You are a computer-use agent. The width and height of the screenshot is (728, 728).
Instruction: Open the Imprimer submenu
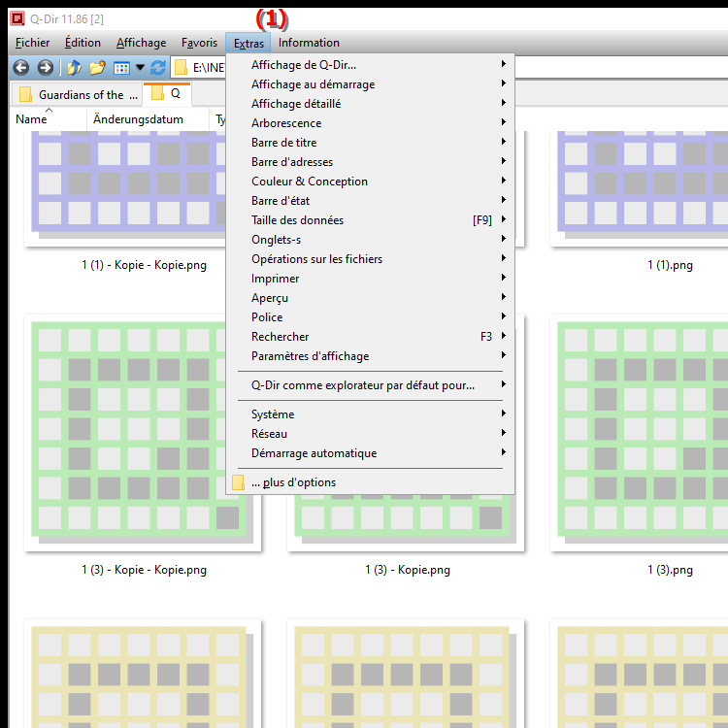coord(370,279)
